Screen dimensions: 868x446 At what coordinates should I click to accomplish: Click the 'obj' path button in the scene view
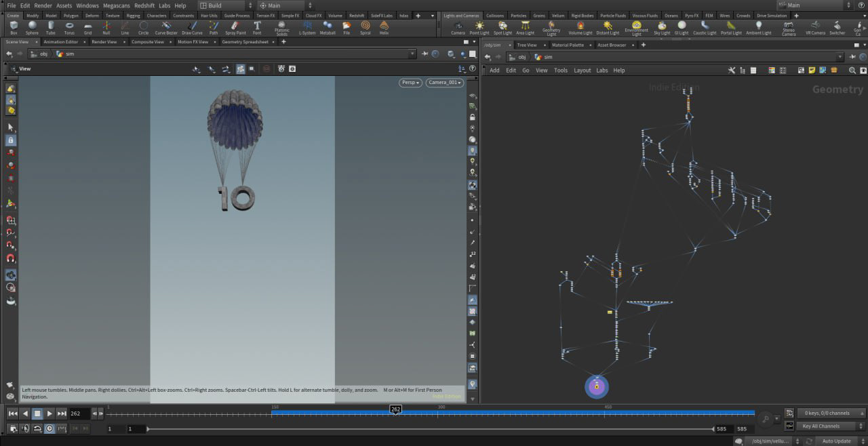40,54
